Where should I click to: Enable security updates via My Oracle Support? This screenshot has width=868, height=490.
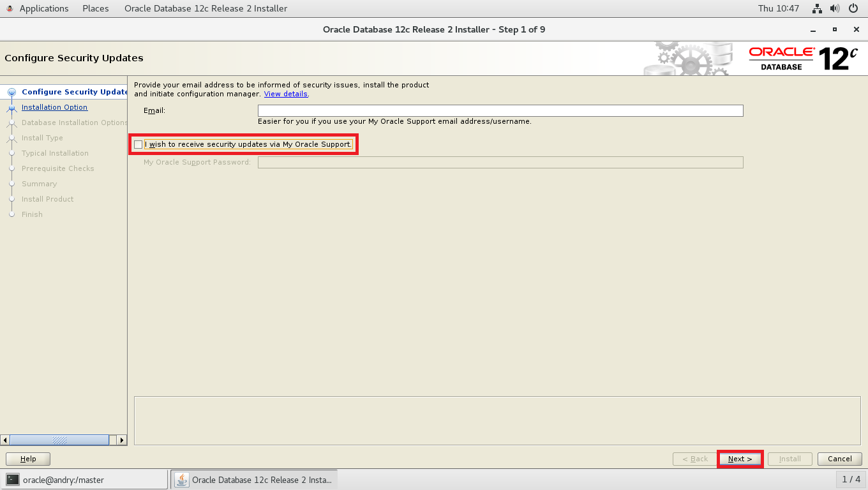point(138,144)
